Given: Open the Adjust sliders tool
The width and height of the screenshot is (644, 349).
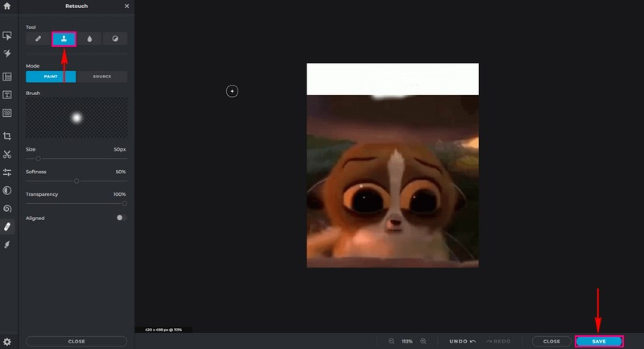Looking at the screenshot, I should pos(7,172).
